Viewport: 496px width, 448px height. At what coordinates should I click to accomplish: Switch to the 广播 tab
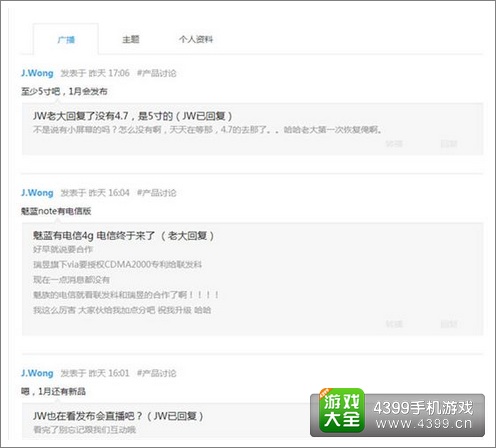coord(66,40)
